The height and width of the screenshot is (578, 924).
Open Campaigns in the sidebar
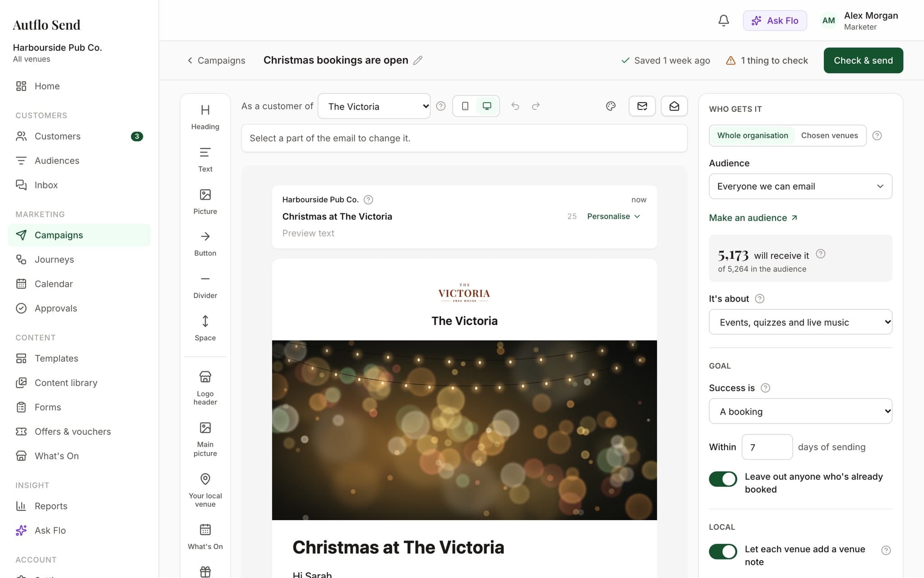pos(79,235)
